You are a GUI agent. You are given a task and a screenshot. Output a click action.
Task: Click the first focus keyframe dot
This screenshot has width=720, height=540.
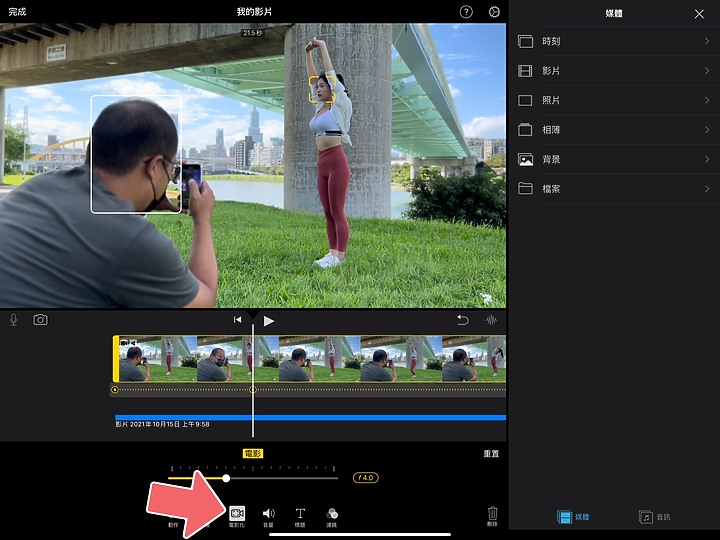click(x=115, y=390)
